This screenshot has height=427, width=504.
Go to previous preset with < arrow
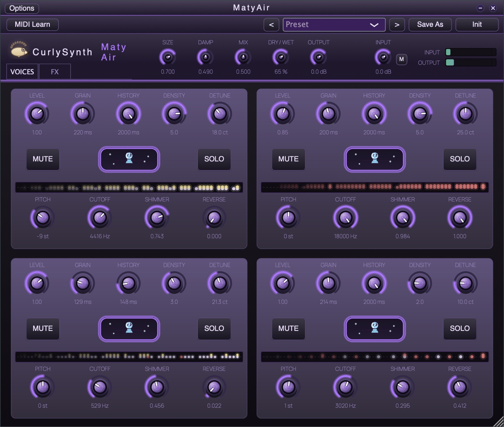271,25
